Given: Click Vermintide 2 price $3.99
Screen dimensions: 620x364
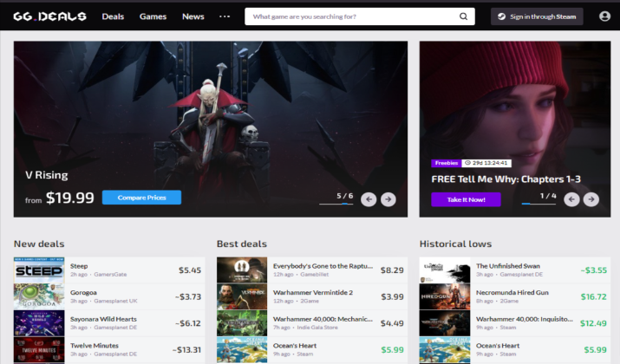Looking at the screenshot, I should (392, 296).
